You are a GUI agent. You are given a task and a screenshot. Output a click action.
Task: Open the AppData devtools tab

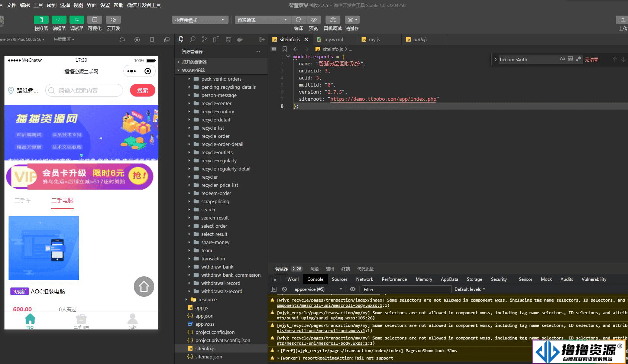(449, 279)
